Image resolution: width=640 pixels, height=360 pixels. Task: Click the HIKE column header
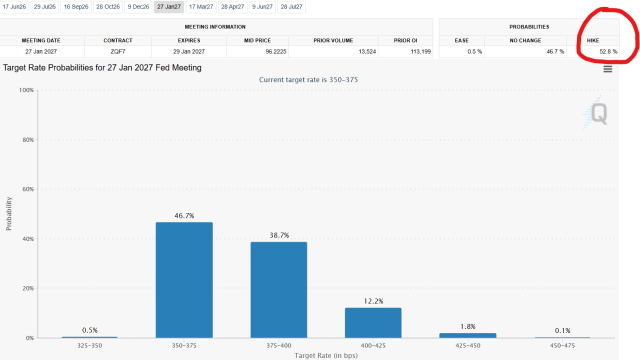click(593, 40)
